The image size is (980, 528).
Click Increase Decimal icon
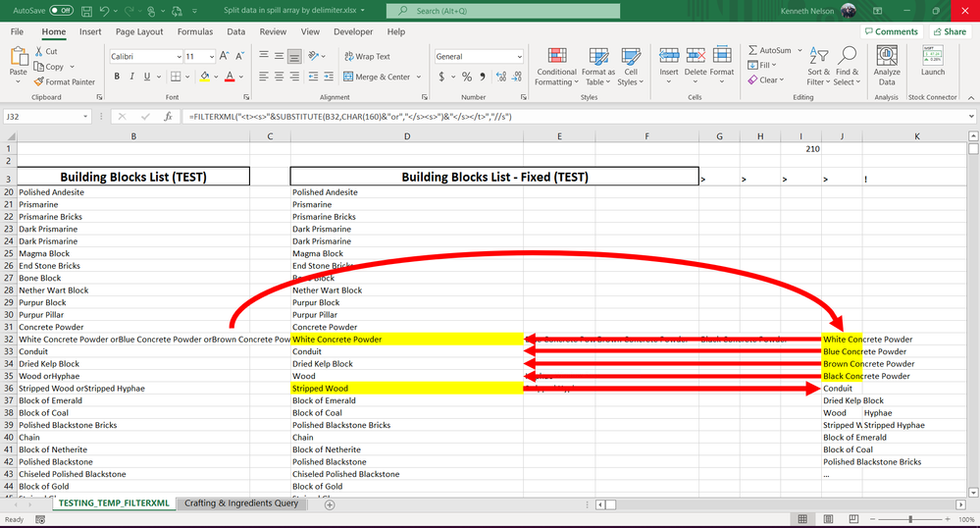tap(501, 77)
